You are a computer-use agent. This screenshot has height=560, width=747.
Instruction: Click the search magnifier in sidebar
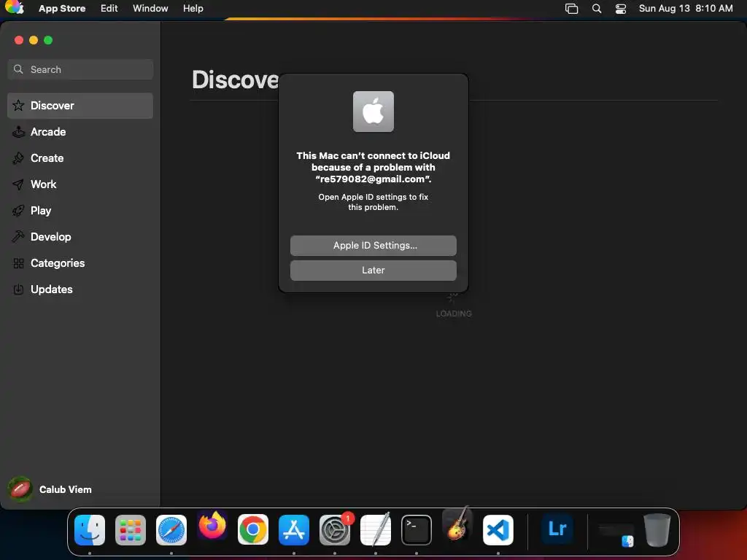18,69
